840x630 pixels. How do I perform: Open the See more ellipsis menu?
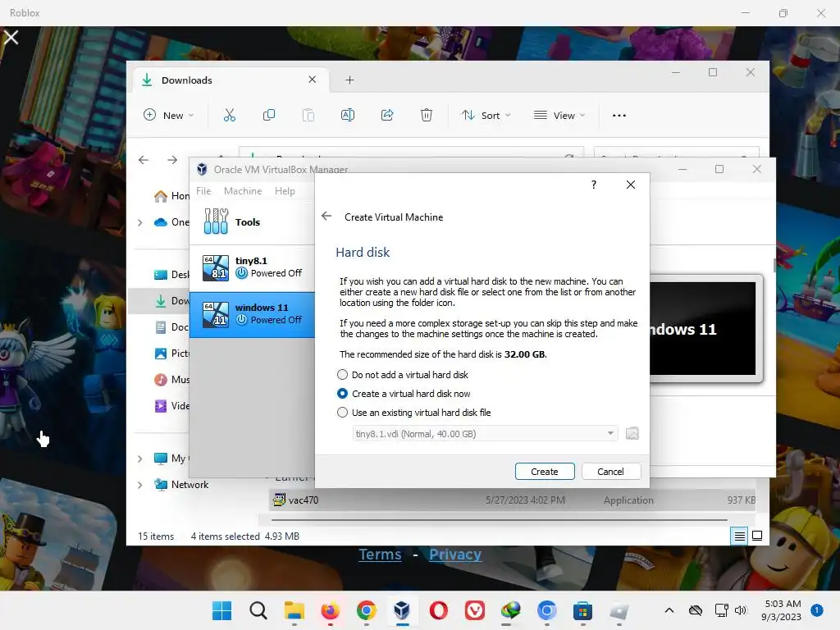[x=619, y=115]
